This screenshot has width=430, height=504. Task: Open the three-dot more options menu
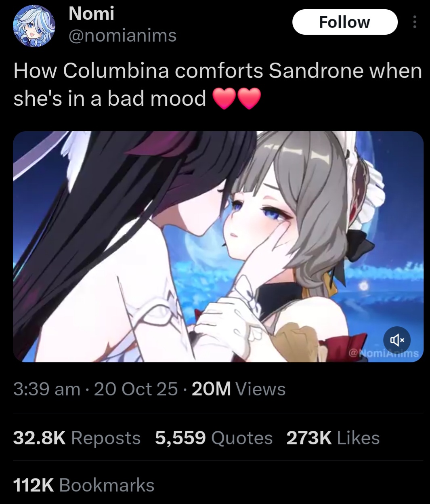coord(413,22)
